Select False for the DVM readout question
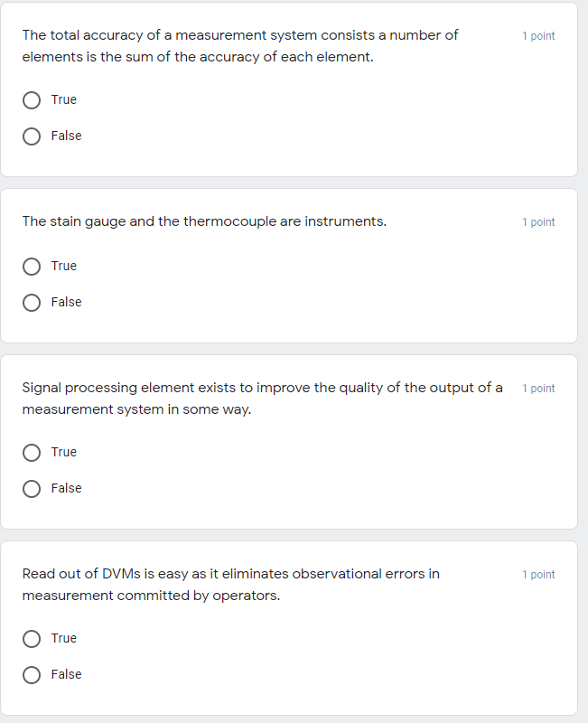Viewport: 588px width, 723px height. point(32,674)
